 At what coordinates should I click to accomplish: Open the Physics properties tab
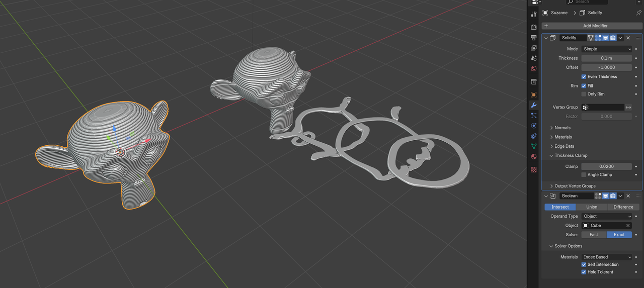click(534, 126)
